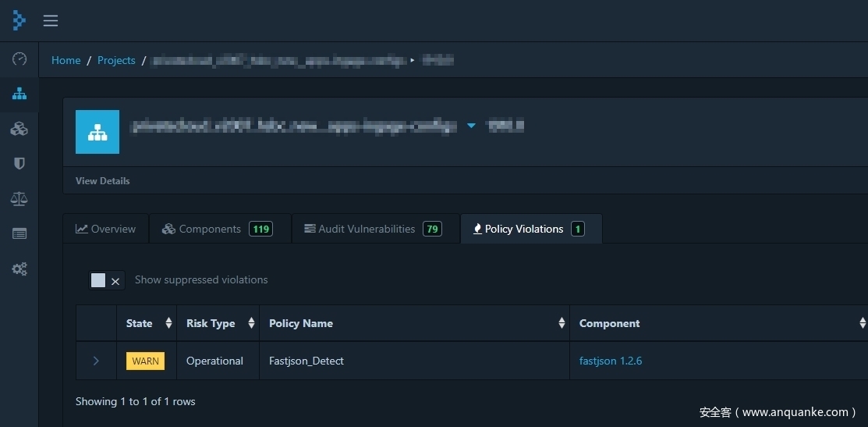868x427 pixels.
Task: Go to Projects breadcrumb link
Action: click(x=116, y=60)
